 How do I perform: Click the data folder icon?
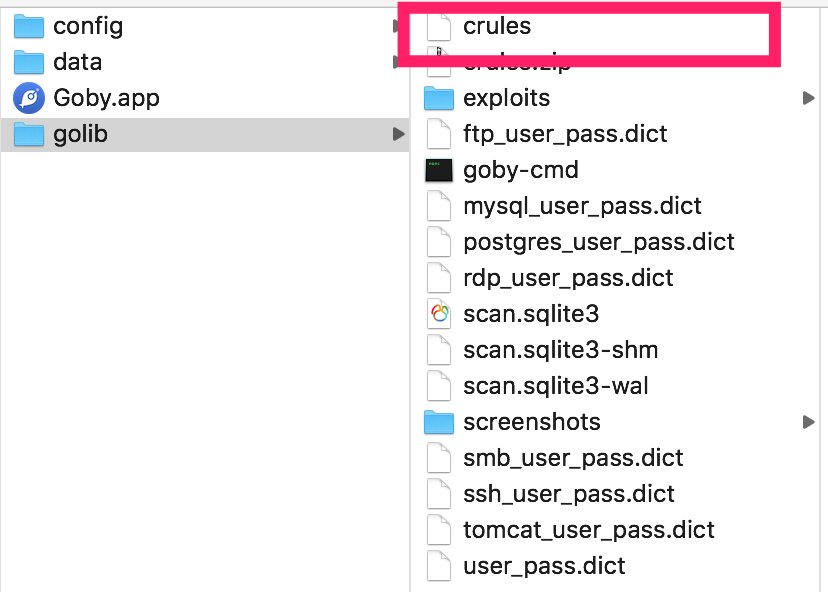tap(29, 62)
